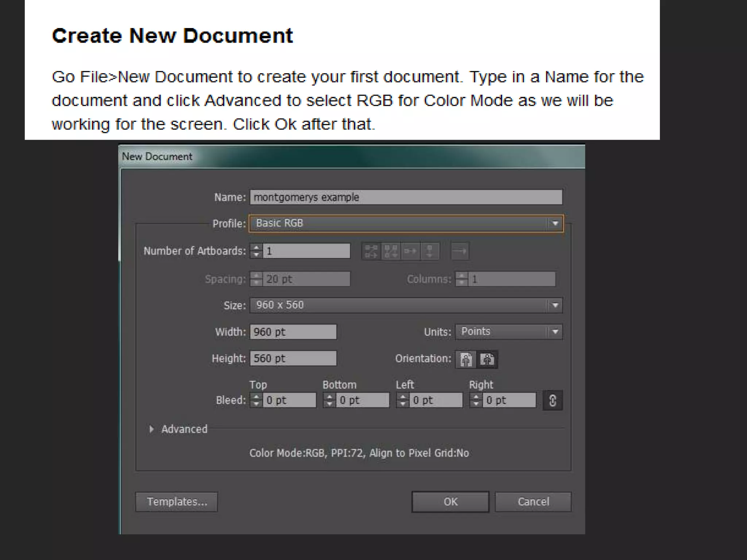
Task: Select the Arrange by Column artboard icon
Action: pyautogui.click(x=430, y=251)
